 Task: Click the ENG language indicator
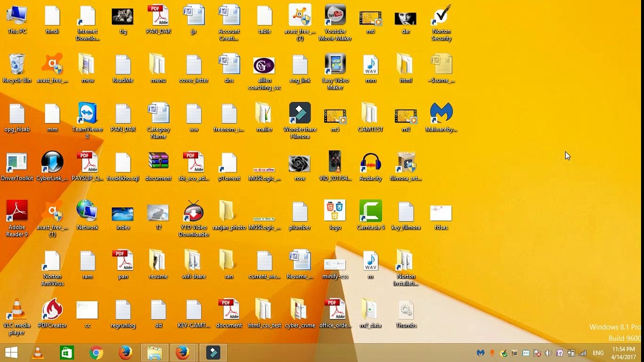[598, 353]
